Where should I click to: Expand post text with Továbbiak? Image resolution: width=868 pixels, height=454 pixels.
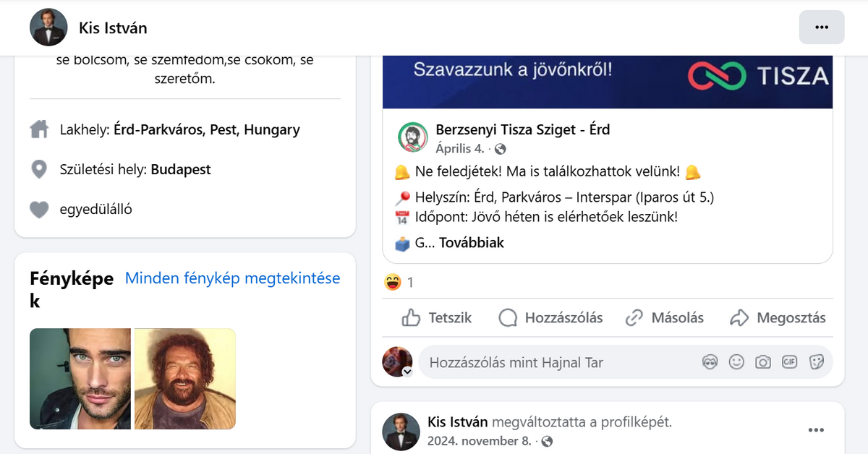pyautogui.click(x=472, y=243)
